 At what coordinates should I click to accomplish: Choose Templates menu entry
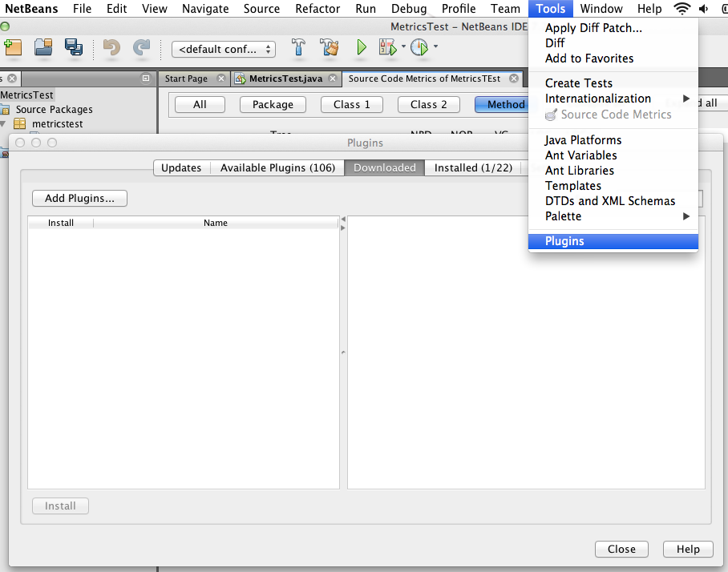tap(613, 186)
